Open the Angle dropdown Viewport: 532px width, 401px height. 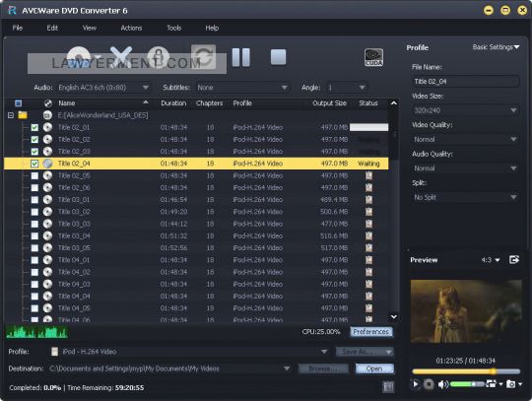[347, 88]
